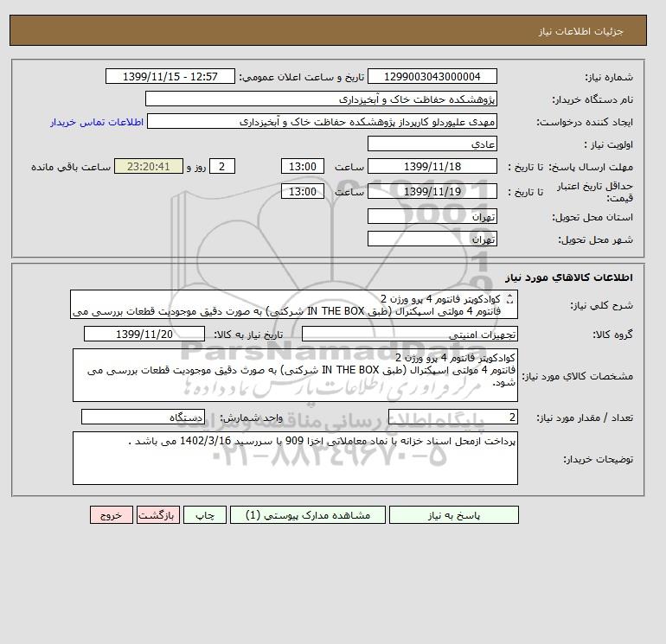
Task: Click the نام دستگاه خریدار field
Action: (x=321, y=99)
